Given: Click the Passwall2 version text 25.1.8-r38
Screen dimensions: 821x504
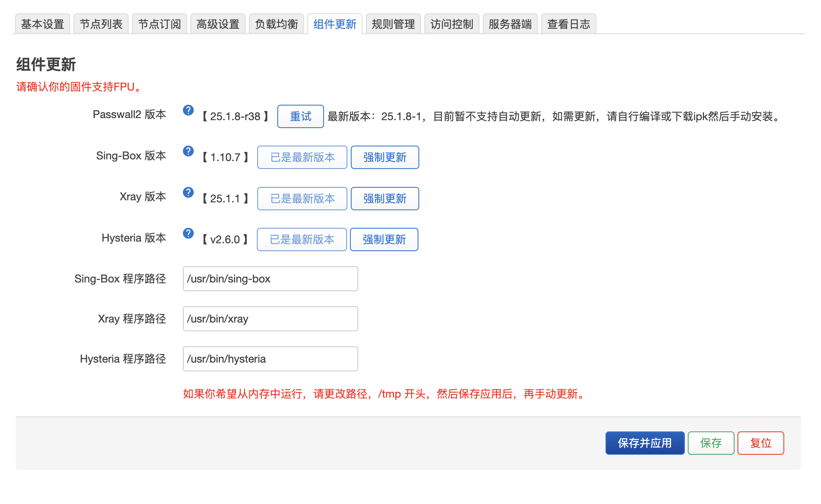Looking at the screenshot, I should (x=235, y=116).
